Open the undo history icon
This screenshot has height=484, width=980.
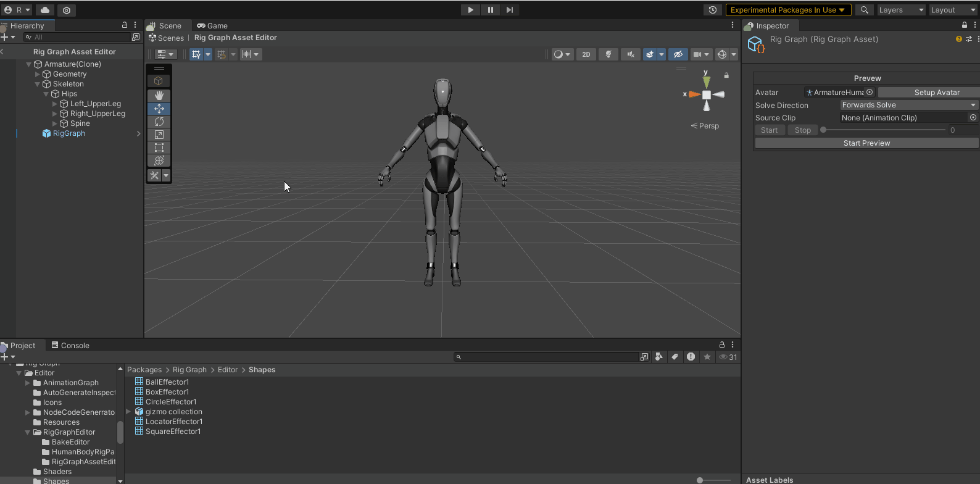[x=713, y=10]
